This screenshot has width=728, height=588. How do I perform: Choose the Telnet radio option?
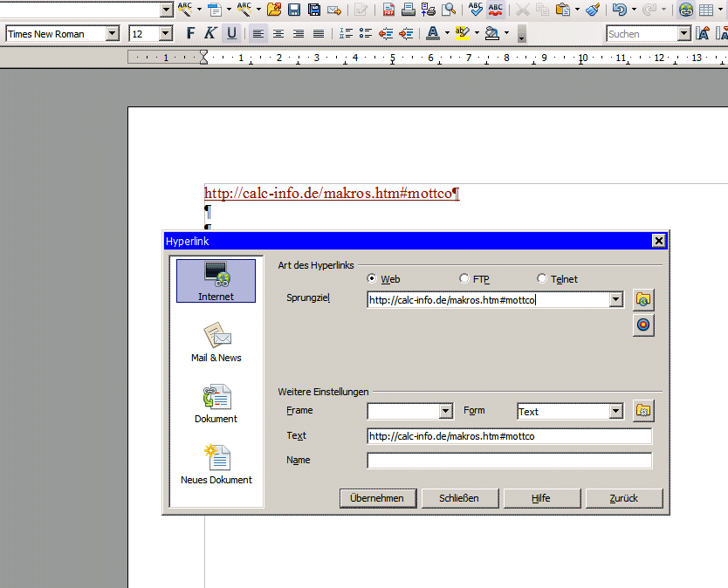pyautogui.click(x=542, y=279)
